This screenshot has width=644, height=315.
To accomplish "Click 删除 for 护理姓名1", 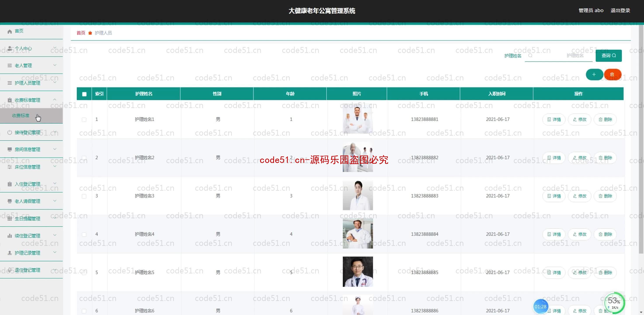I will pos(605,119).
